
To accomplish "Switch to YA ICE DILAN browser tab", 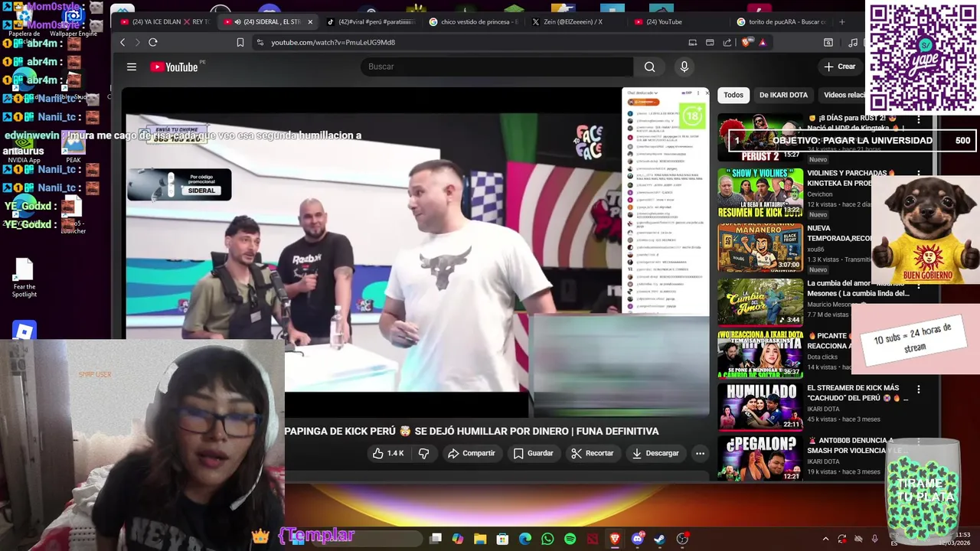I will coord(165,21).
